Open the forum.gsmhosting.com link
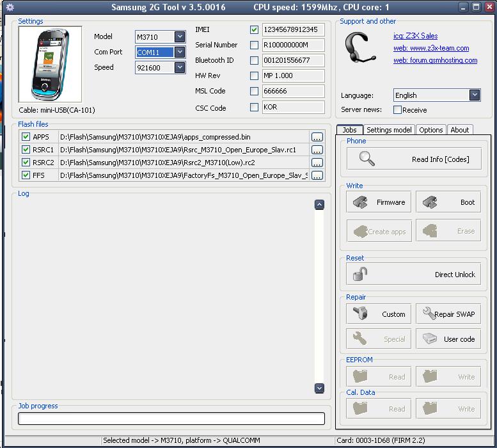497x448 pixels. pyautogui.click(x=435, y=60)
